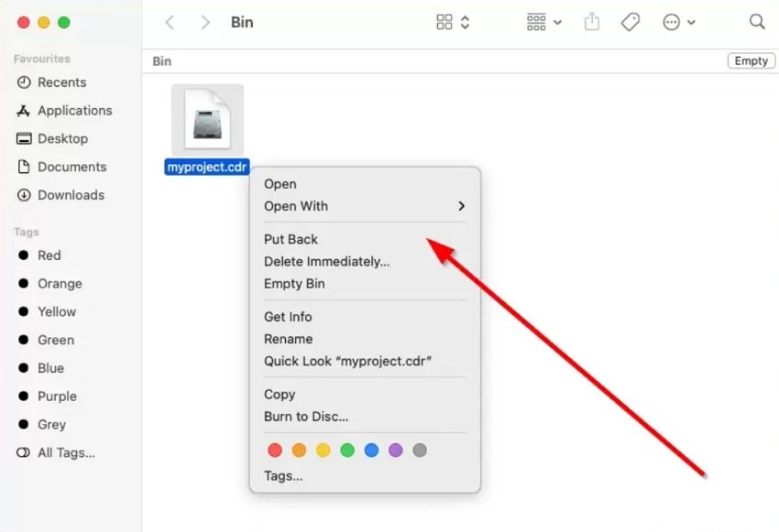
Task: Filter by the Blue tag in sidebar
Action: pyautogui.click(x=41, y=369)
